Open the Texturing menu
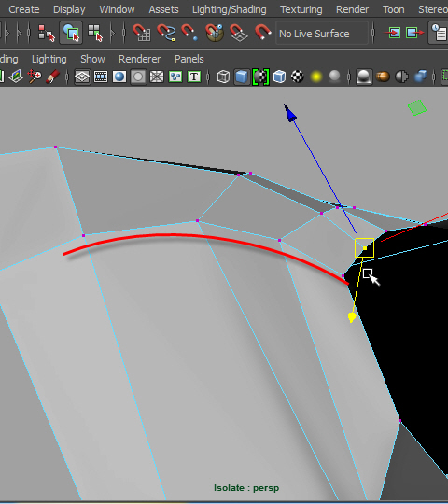 pos(301,9)
